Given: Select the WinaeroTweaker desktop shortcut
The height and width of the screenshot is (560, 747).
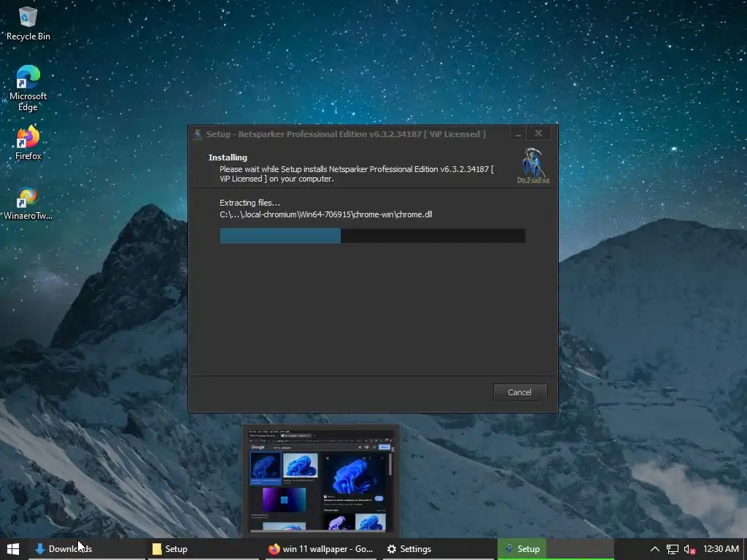Looking at the screenshot, I should 28,204.
